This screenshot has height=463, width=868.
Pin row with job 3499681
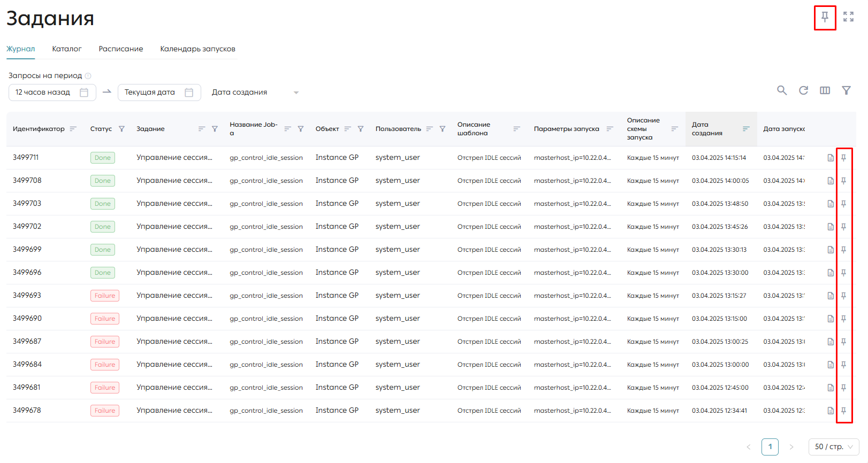pos(843,388)
